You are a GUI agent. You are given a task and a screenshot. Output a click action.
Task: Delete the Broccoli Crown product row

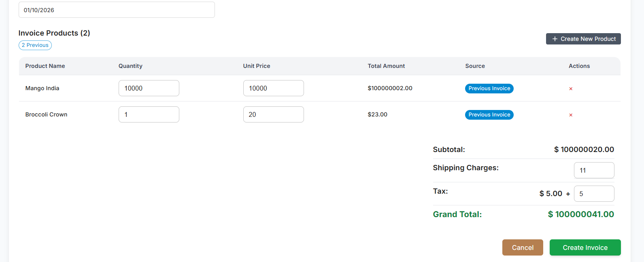click(571, 115)
